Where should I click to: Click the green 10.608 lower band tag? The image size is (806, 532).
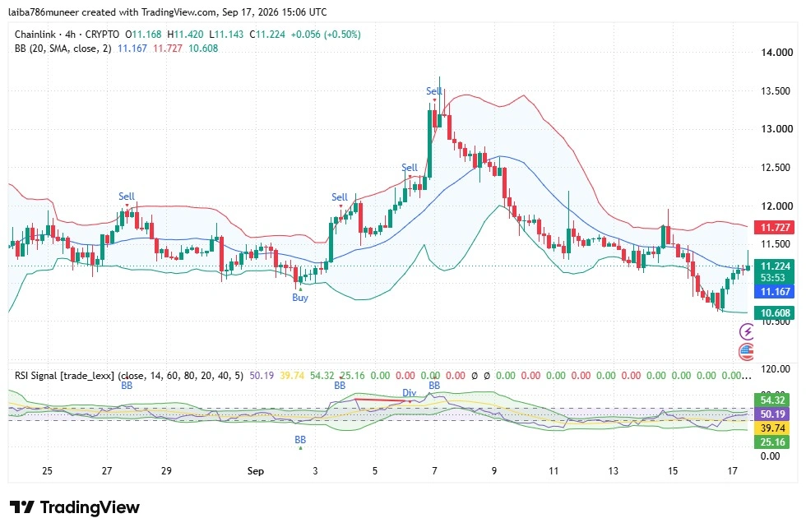coord(774,313)
